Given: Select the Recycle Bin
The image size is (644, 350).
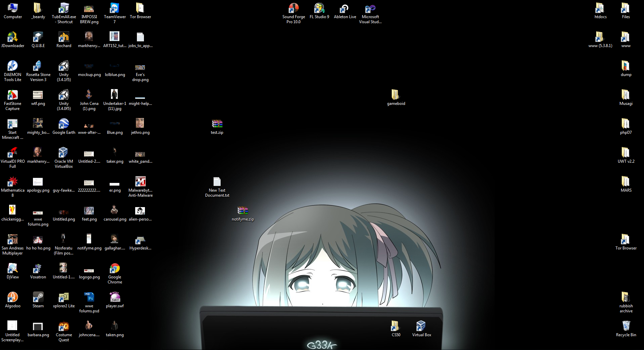Looking at the screenshot, I should 626,326.
